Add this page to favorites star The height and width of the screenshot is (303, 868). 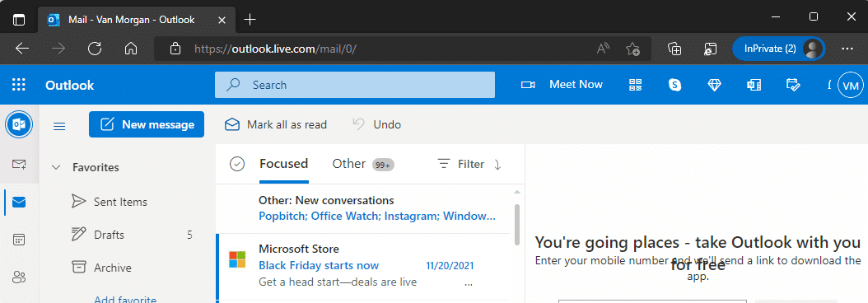point(632,49)
